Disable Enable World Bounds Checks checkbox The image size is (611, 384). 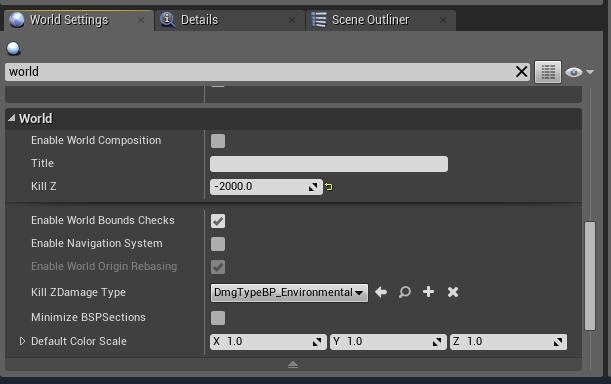[x=218, y=221]
